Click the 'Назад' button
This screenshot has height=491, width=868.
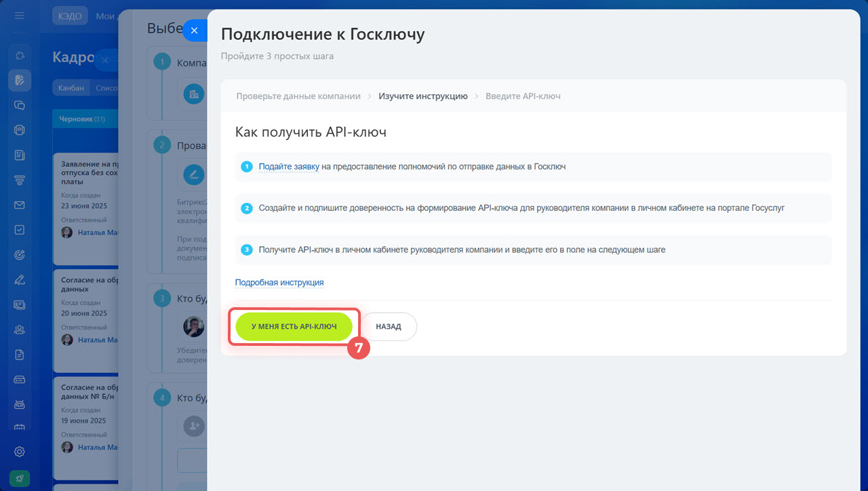point(389,326)
